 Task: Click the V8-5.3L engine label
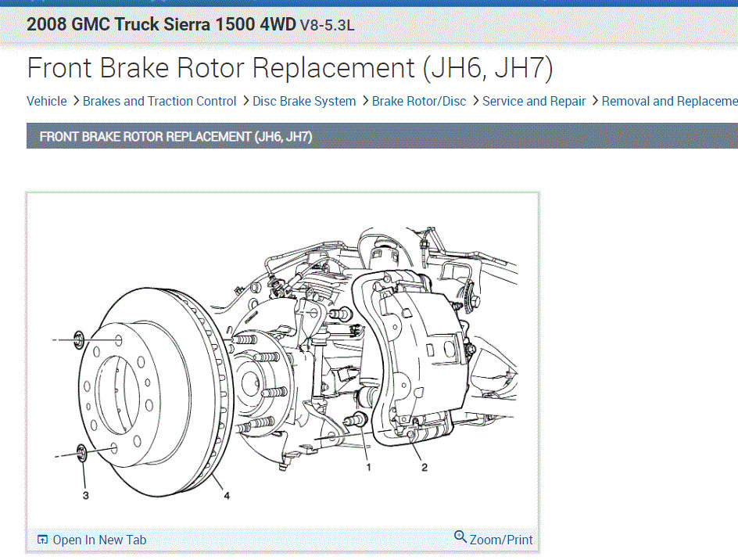pos(327,25)
